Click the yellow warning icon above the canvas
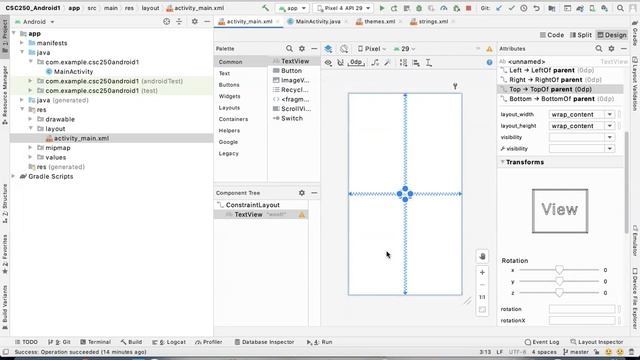This screenshot has height=360, width=640. tap(489, 49)
